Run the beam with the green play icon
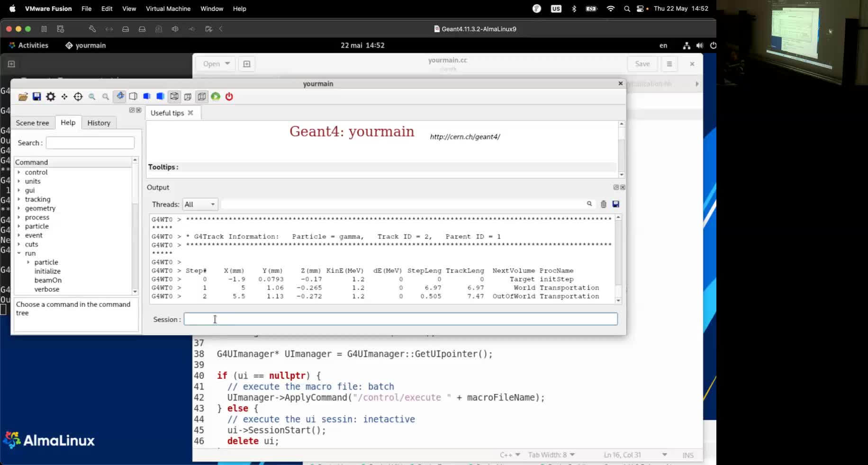This screenshot has width=868, height=465. click(x=216, y=97)
